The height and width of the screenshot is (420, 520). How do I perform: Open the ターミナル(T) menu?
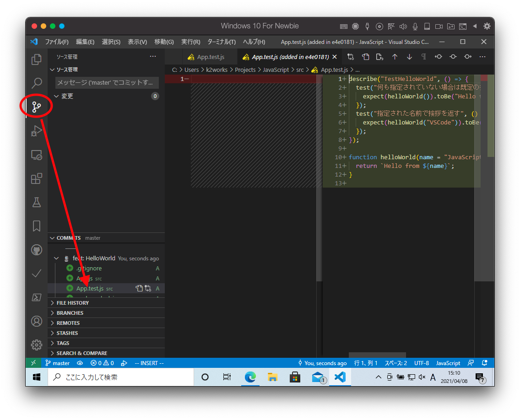[221, 42]
